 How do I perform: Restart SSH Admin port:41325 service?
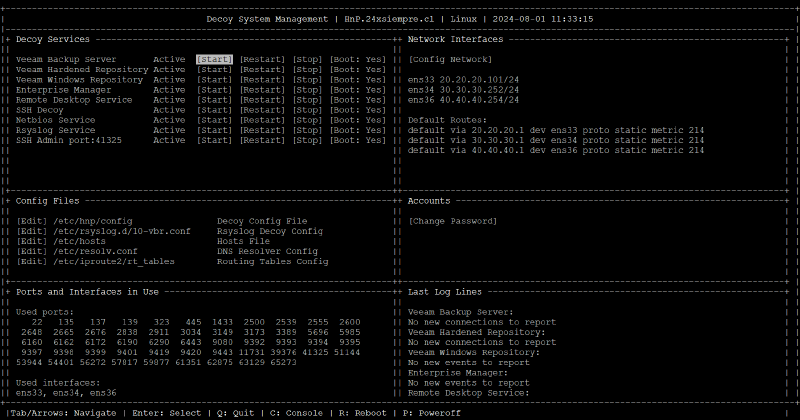click(262, 140)
